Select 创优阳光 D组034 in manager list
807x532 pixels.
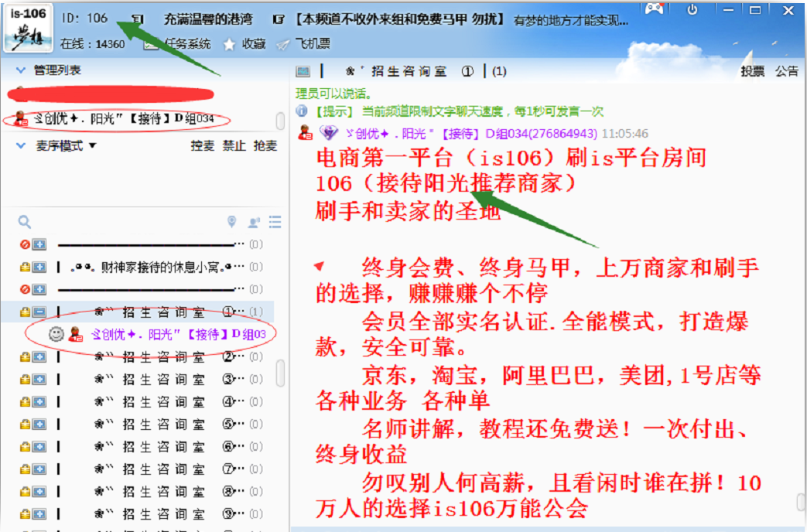pyautogui.click(x=124, y=119)
